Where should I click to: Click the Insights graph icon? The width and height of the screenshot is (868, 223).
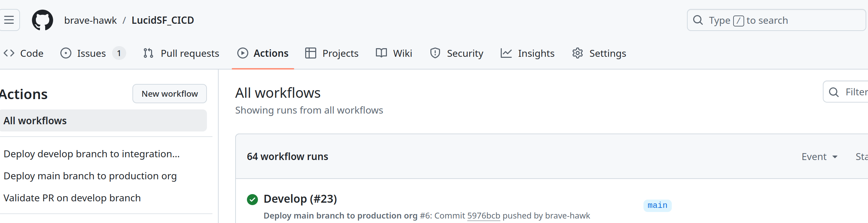coord(506,53)
